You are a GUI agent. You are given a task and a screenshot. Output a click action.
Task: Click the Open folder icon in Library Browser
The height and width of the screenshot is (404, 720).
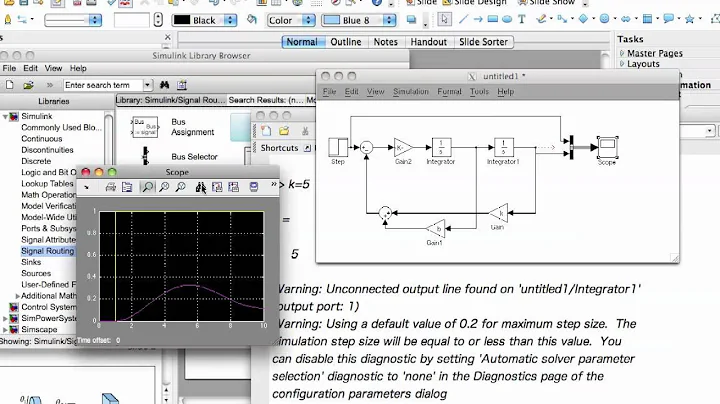pyautogui.click(x=28, y=85)
